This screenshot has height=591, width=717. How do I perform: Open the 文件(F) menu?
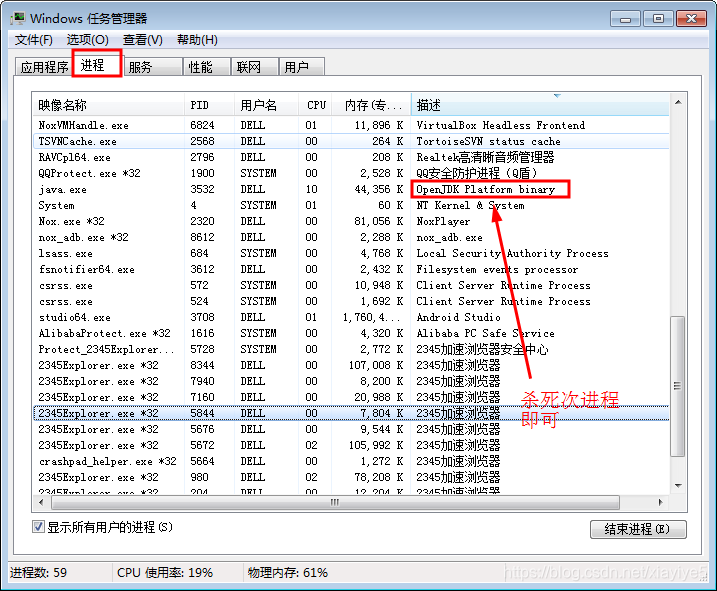click(33, 40)
